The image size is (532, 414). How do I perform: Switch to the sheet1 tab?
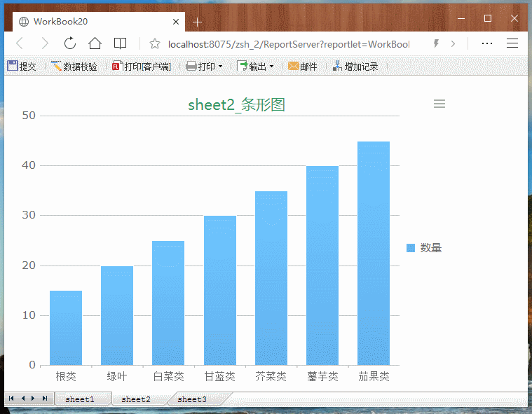click(80, 399)
